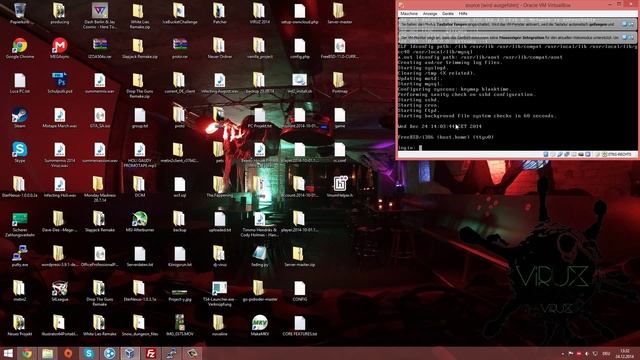
Task: Select the S4League desktop shortcut
Action: (60, 291)
